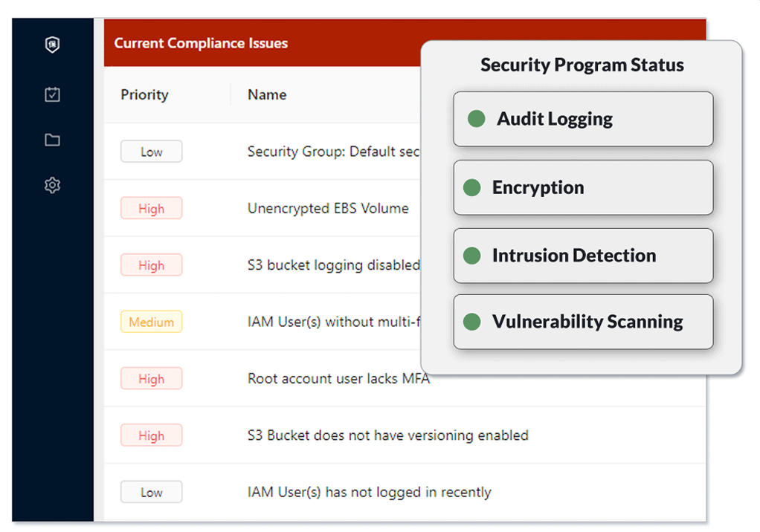
Task: Click Low badge for Security Group issue
Action: pos(151,152)
